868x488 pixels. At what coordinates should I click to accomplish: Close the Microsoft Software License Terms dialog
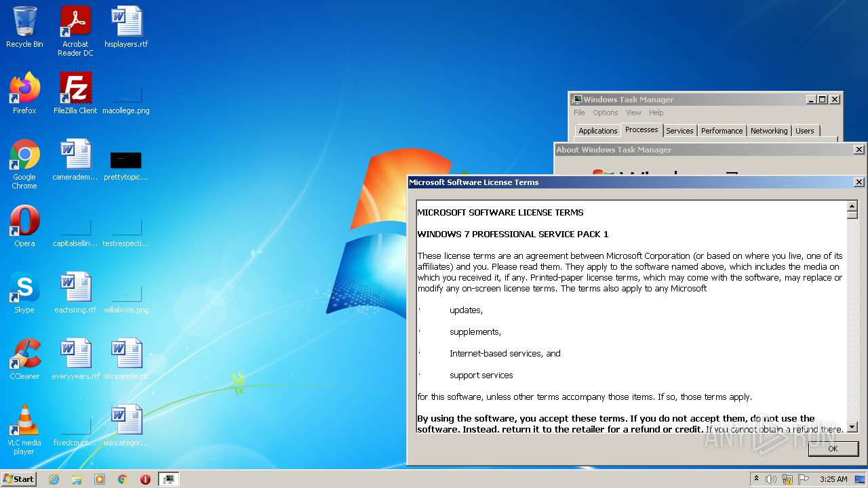859,182
